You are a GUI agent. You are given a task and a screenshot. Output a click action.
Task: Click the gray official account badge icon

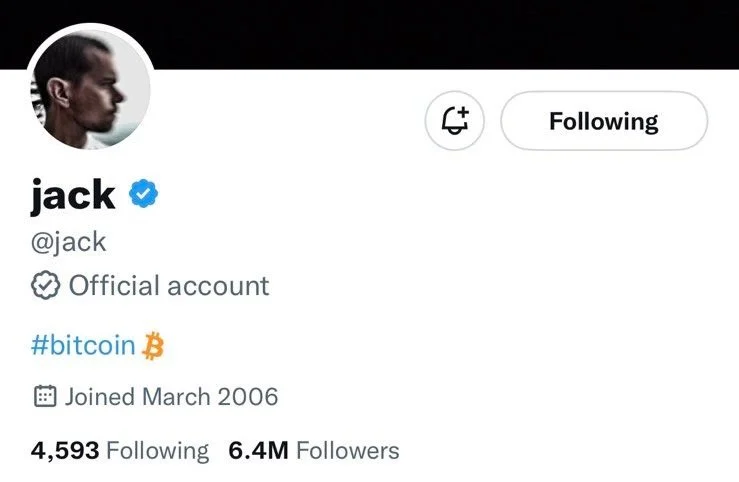[x=45, y=286]
